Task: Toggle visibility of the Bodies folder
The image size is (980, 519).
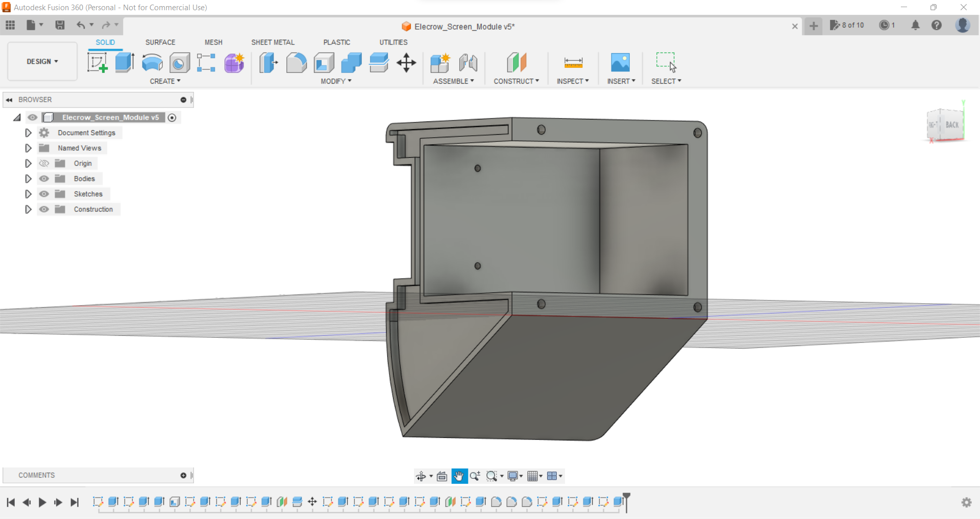Action: (44, 179)
